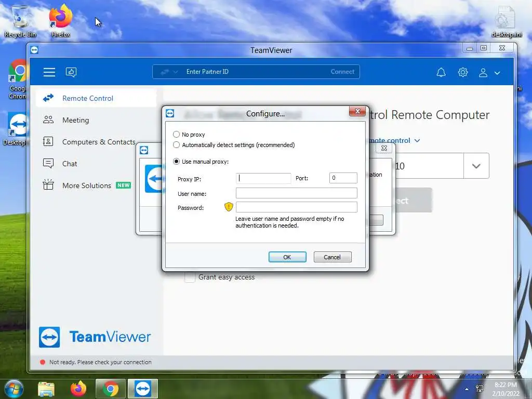Select the Firefox desktop shortcut
Viewport: 532px width, 399px height.
(60, 21)
